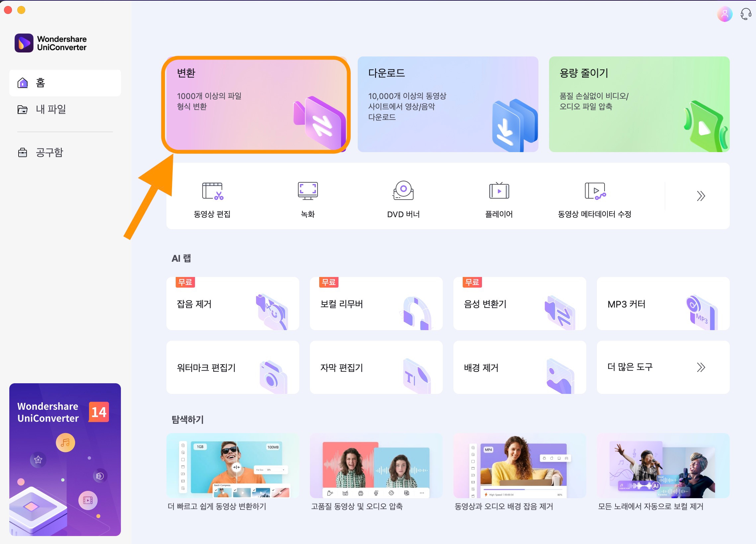Open 공구함 toolbox in the sidebar

65,153
